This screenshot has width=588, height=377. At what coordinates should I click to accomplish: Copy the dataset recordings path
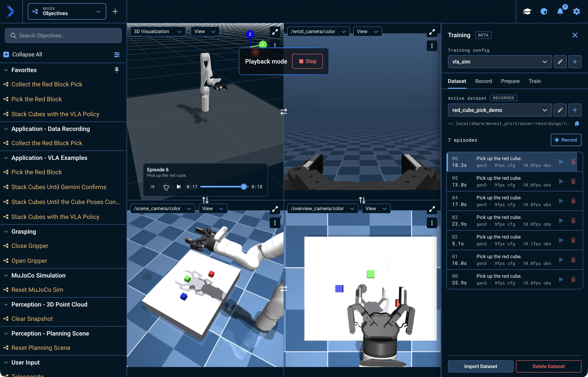tap(577, 124)
